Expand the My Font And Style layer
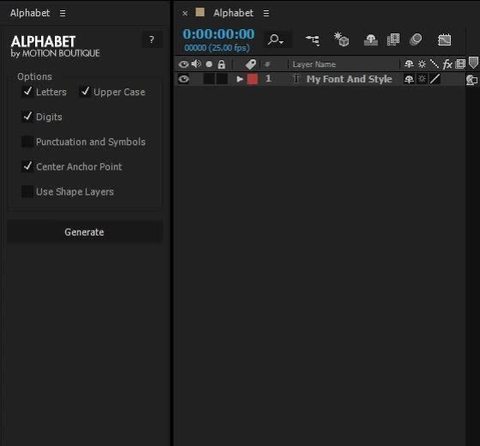This screenshot has width=480, height=446. click(239, 79)
